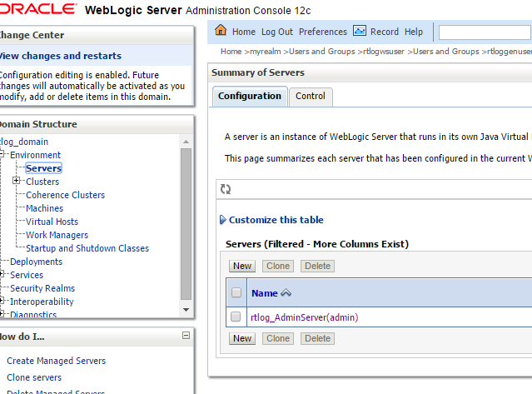Click the refresh arrows icon above the table
532x394 pixels.
coord(226,189)
